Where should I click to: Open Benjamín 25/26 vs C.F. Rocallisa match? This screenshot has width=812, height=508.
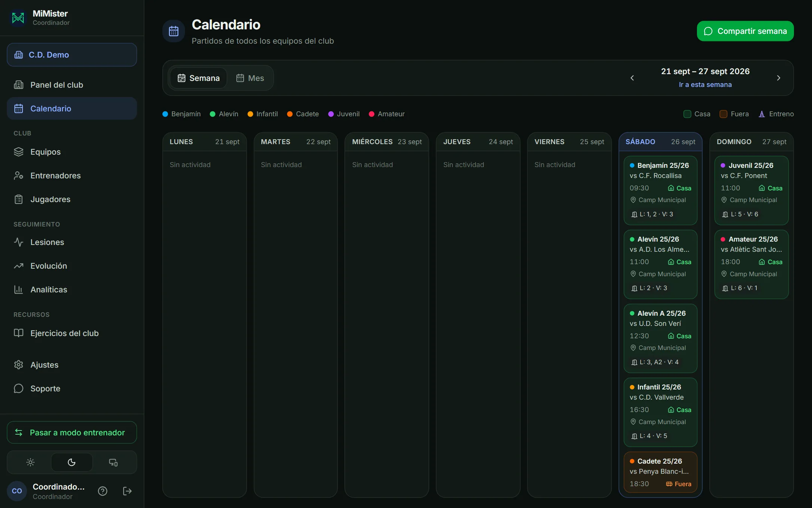pyautogui.click(x=661, y=190)
